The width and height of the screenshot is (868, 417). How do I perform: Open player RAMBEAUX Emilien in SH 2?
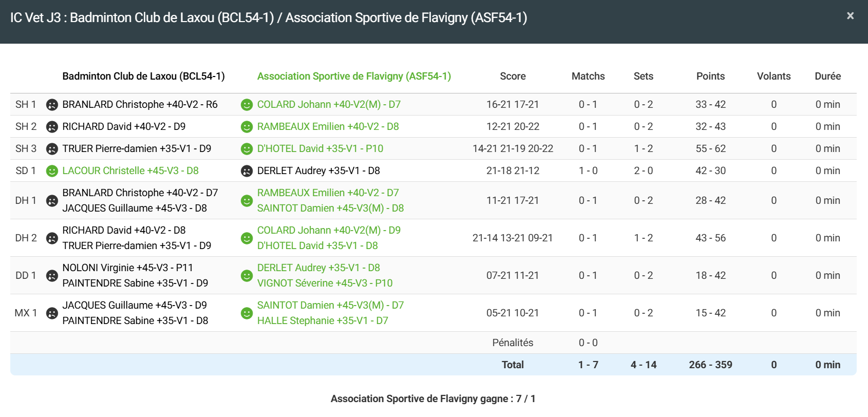[328, 126]
